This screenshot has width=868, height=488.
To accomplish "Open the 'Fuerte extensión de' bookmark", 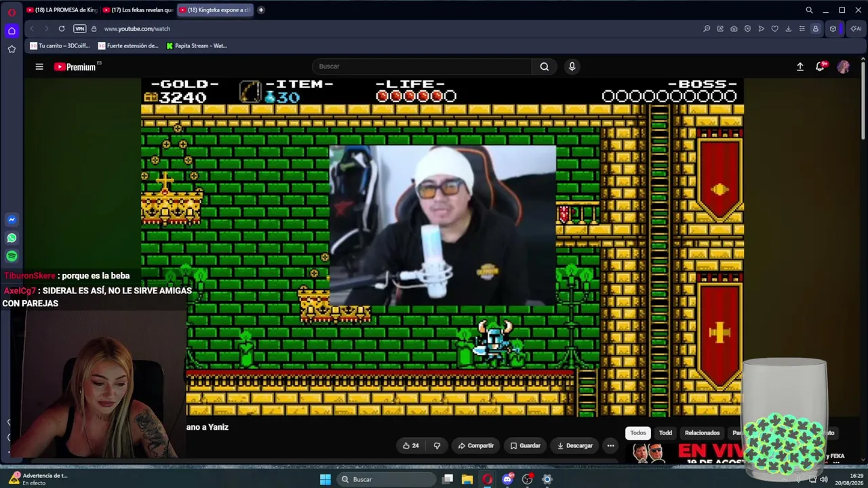I will point(128,46).
